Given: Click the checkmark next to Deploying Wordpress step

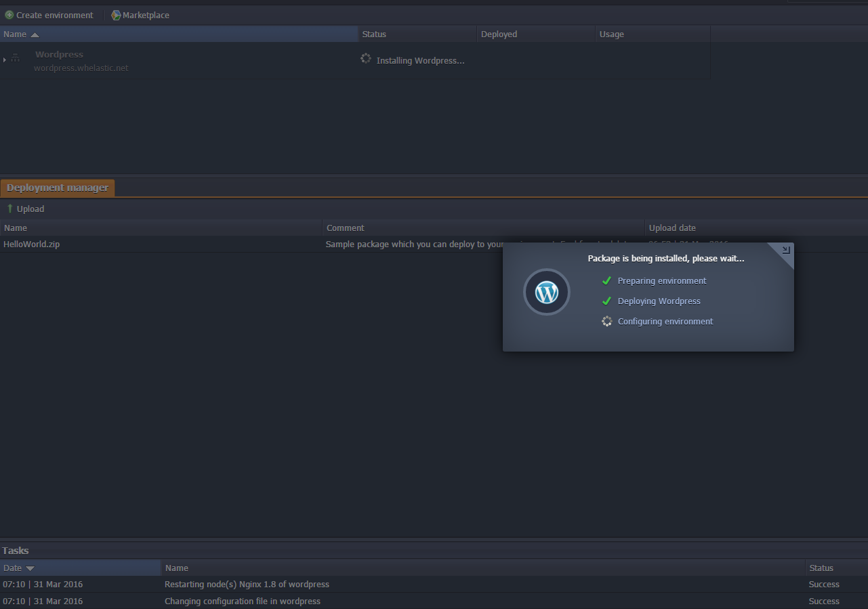Looking at the screenshot, I should (606, 300).
